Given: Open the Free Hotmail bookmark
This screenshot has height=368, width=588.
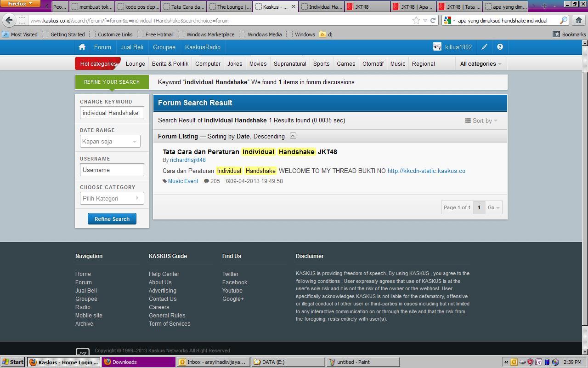Looking at the screenshot, I should click(155, 34).
